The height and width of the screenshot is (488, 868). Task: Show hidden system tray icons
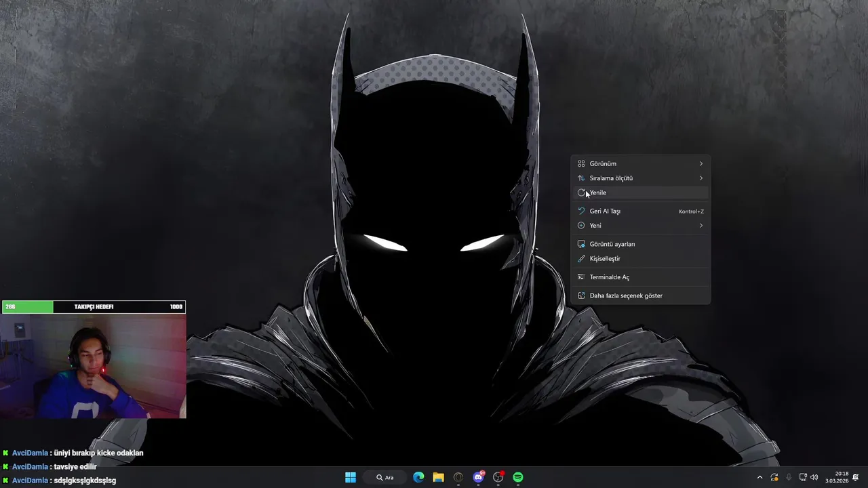coord(759,477)
